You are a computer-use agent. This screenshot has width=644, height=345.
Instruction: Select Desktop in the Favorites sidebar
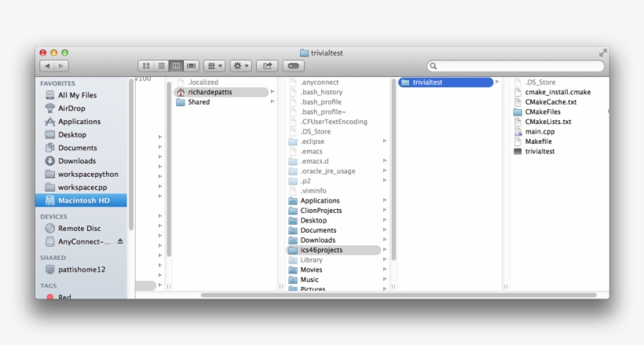pos(72,134)
